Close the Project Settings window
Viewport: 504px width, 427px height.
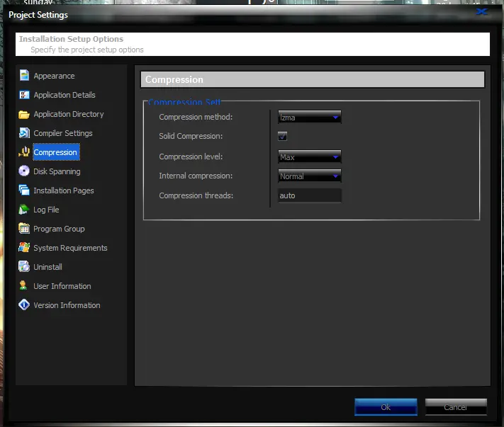click(x=481, y=12)
